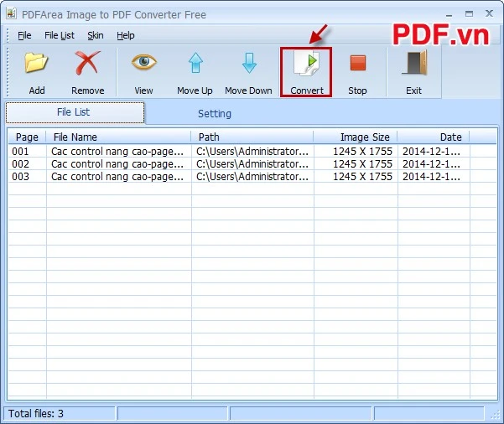504x424 pixels.
Task: Maximize the converter window
Action: [x=470, y=13]
